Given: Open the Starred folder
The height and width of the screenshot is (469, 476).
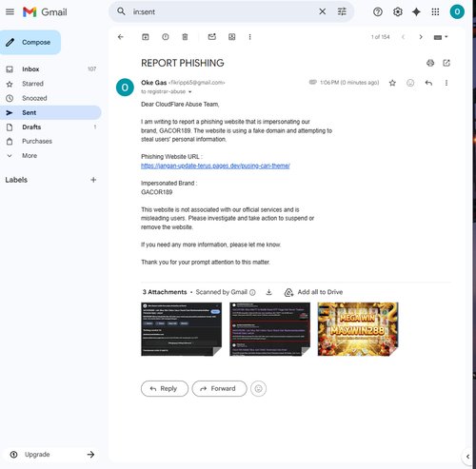Looking at the screenshot, I should [50, 84].
